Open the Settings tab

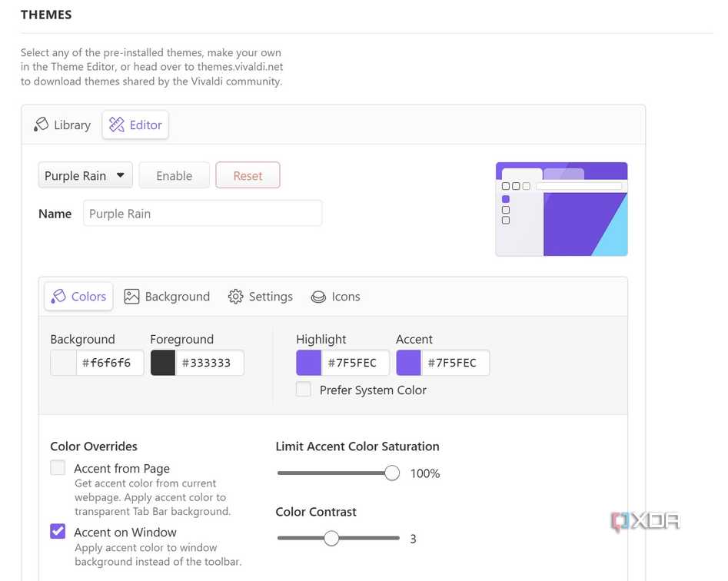tap(261, 297)
